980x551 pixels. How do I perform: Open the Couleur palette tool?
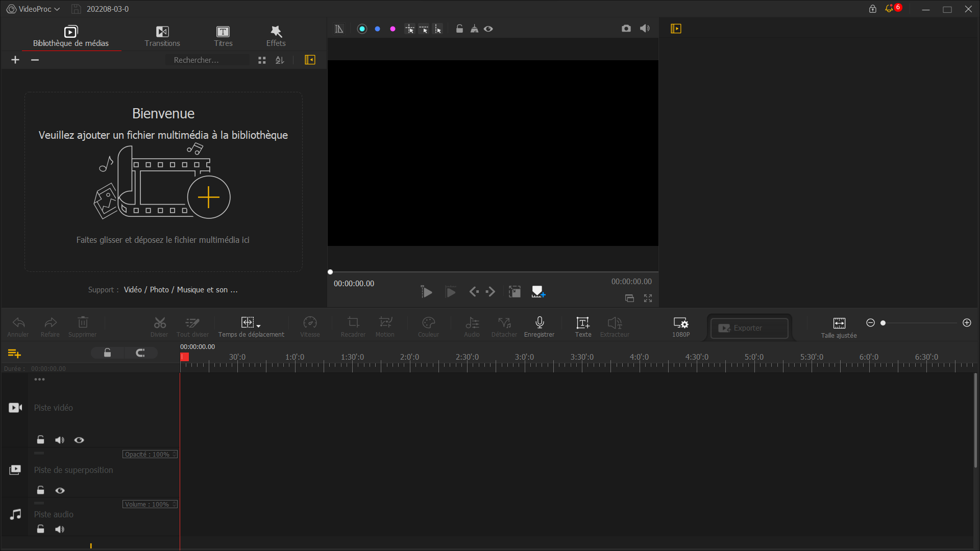coord(429,327)
